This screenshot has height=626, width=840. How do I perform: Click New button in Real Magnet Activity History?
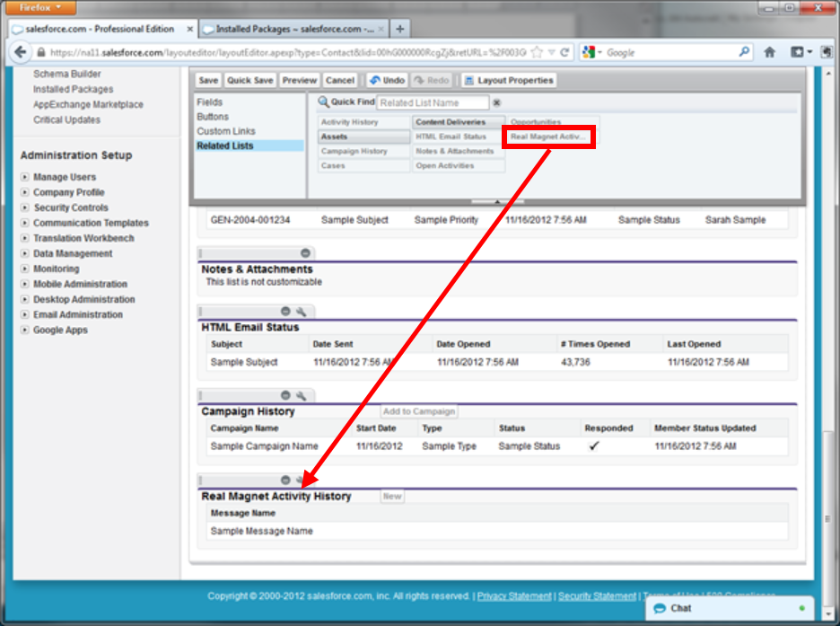point(392,497)
